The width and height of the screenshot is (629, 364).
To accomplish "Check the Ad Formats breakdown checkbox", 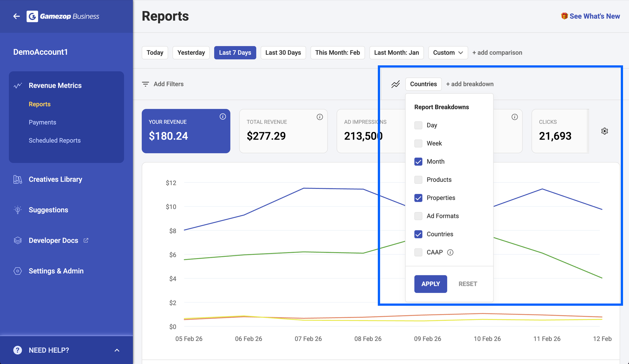I will pos(418,216).
